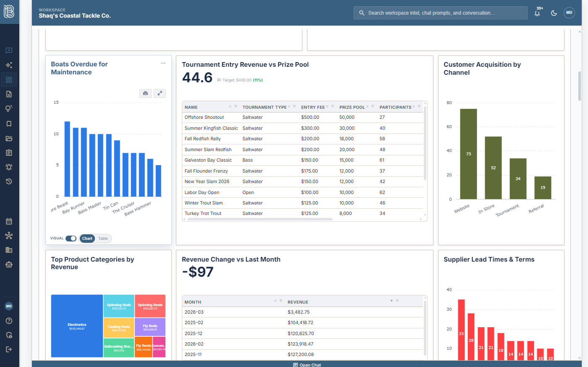Toggle the VISUAL switch on Boats chart

click(x=71, y=239)
